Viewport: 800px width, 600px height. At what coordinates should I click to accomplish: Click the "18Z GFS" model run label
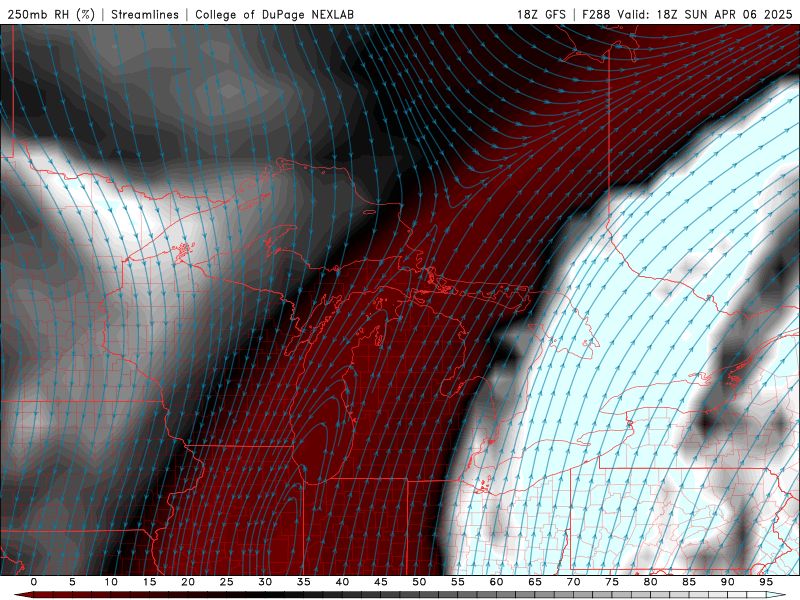click(x=541, y=14)
